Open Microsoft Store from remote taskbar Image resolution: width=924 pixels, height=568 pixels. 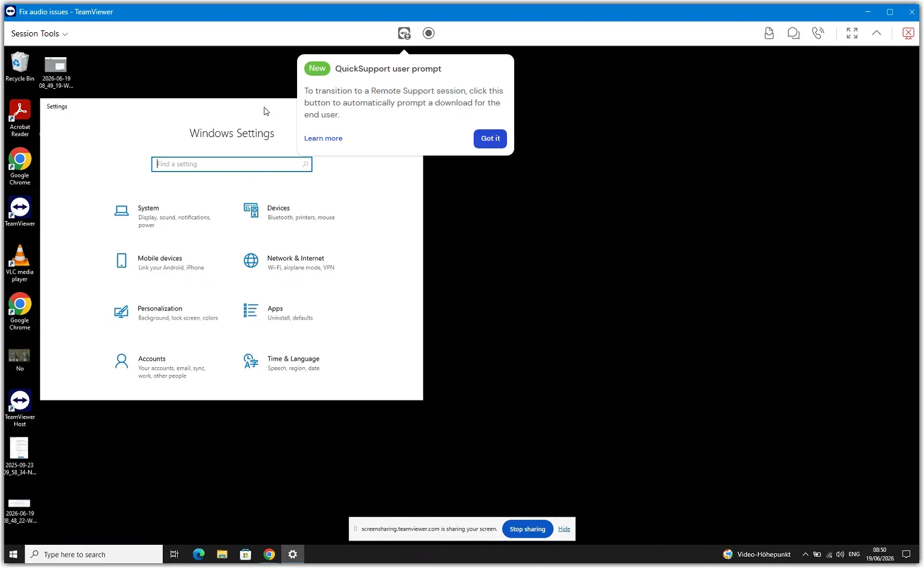coord(245,554)
